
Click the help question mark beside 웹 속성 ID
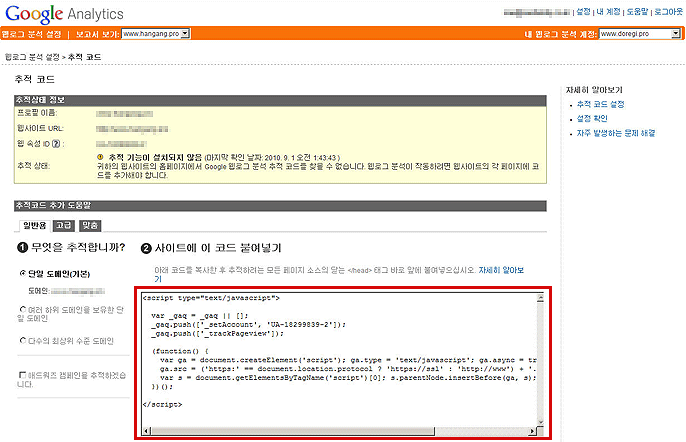56,144
